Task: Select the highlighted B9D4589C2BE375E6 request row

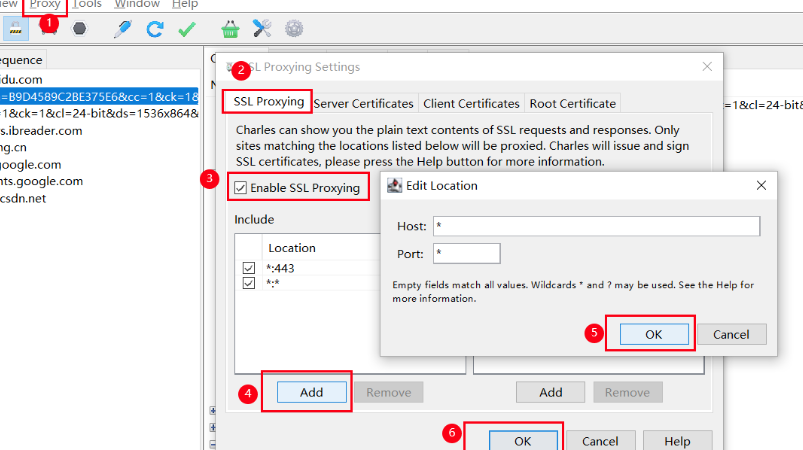Action: pos(99,96)
